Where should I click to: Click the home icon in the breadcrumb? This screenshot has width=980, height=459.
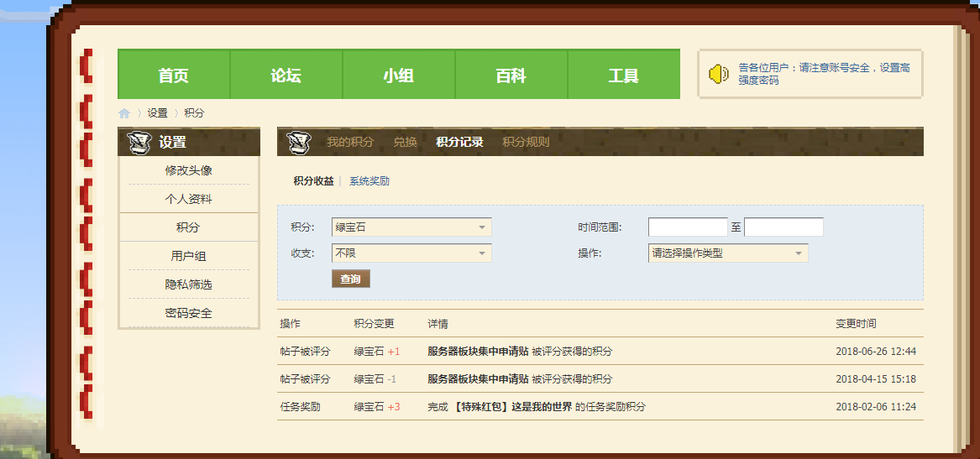click(124, 113)
